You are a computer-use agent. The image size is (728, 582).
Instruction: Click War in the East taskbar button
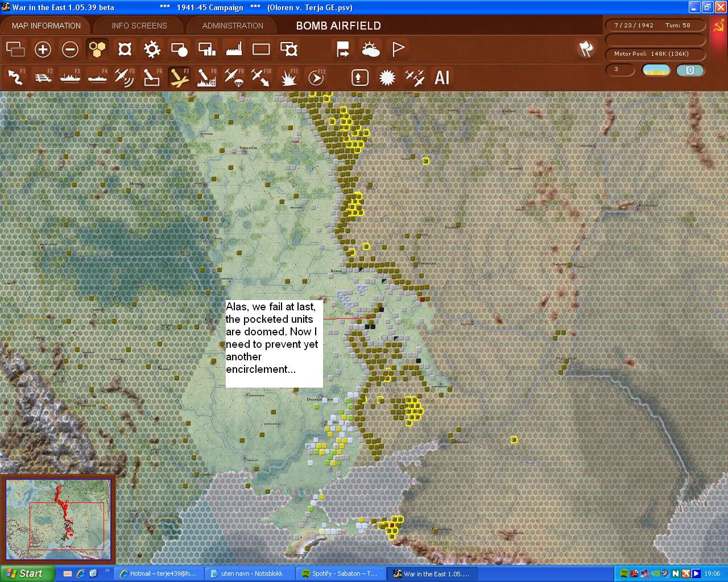click(433, 573)
